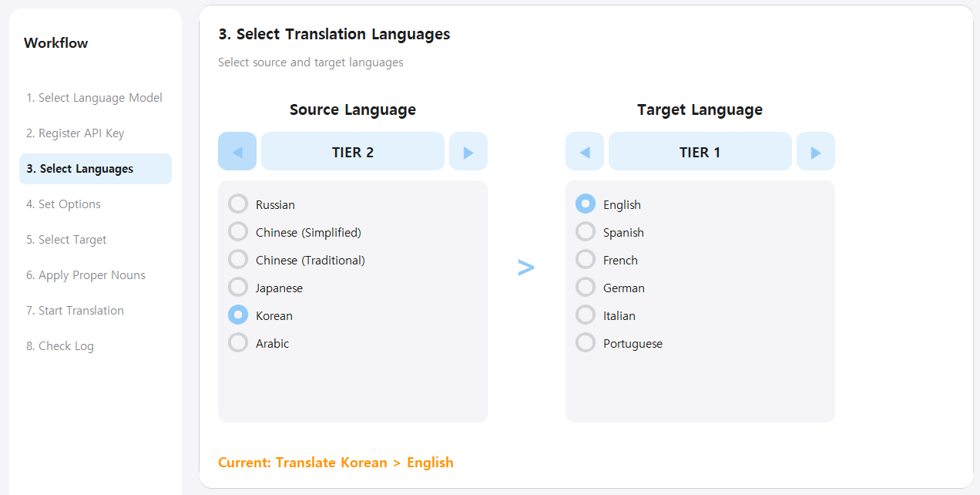Select Russian as the source language
This screenshot has width=980, height=495.
238,204
